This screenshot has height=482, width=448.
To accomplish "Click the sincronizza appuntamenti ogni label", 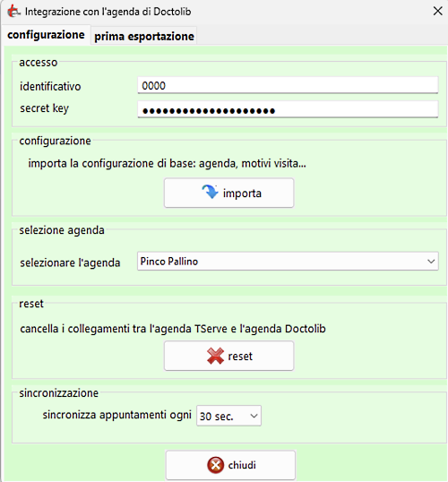I will pyautogui.click(x=117, y=415).
